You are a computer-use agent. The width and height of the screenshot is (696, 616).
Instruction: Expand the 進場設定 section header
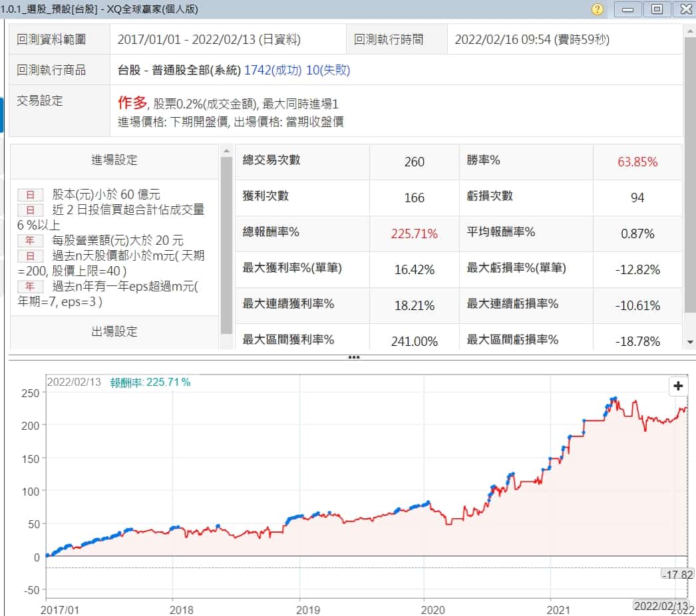click(x=114, y=160)
